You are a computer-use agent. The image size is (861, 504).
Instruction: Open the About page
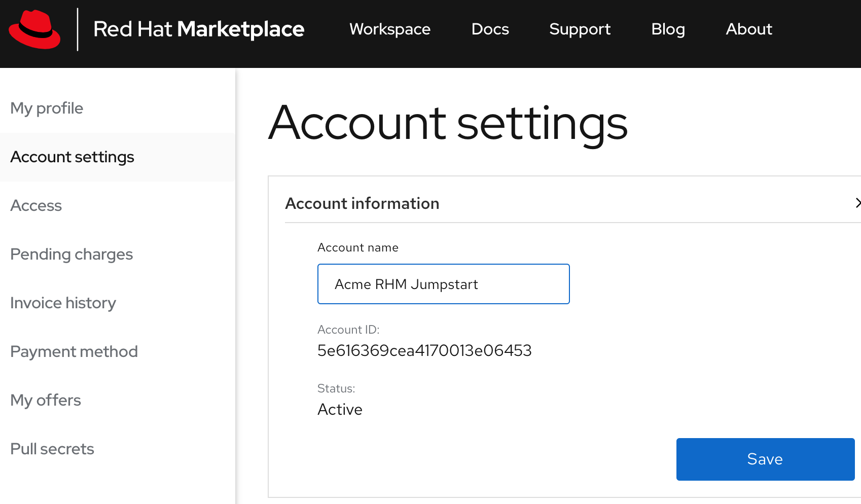tap(749, 29)
